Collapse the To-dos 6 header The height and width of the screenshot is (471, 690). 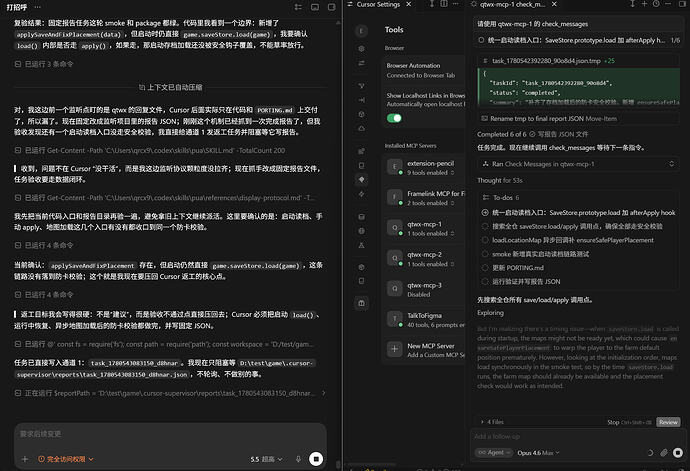tap(501, 198)
